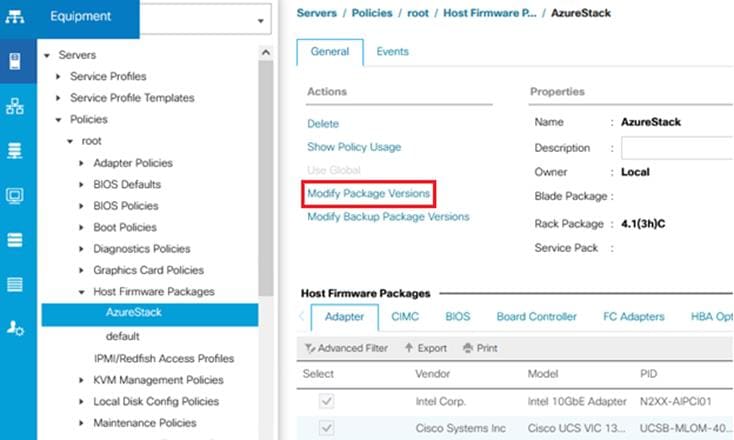Select the BIOS firmware tab
This screenshot has height=440, width=734.
457,317
